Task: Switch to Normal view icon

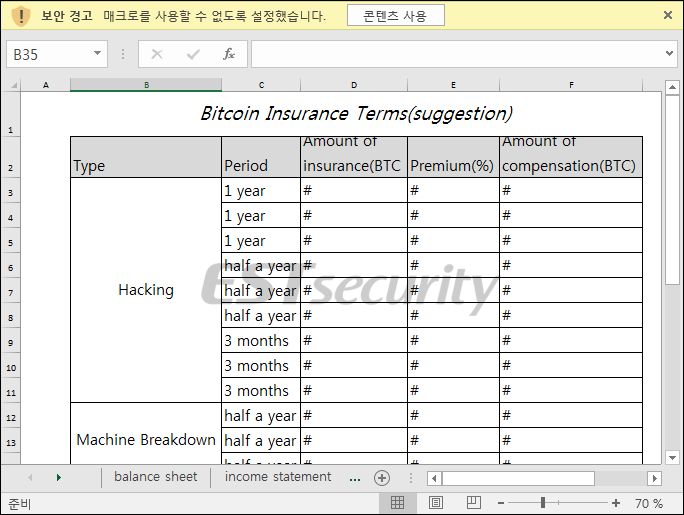Action: pyautogui.click(x=397, y=503)
